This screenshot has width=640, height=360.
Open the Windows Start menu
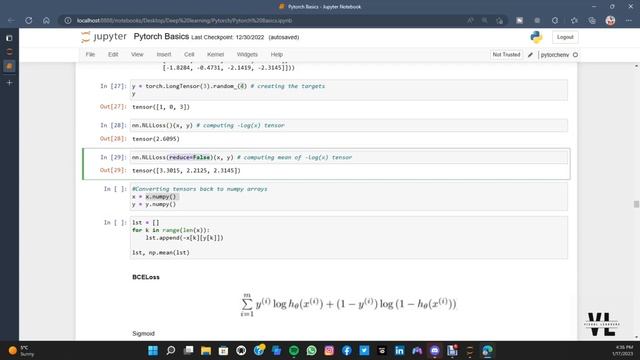click(x=153, y=351)
